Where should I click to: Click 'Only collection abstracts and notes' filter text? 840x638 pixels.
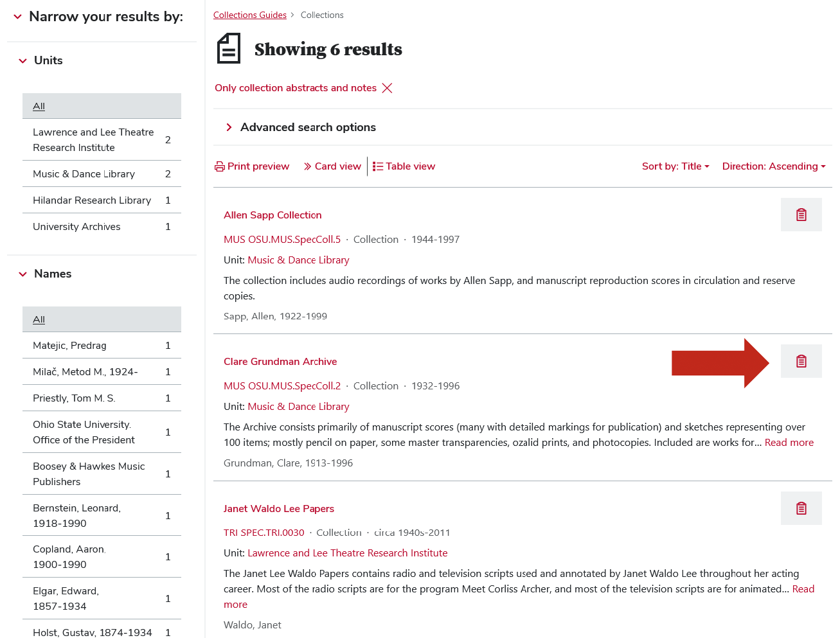click(296, 88)
